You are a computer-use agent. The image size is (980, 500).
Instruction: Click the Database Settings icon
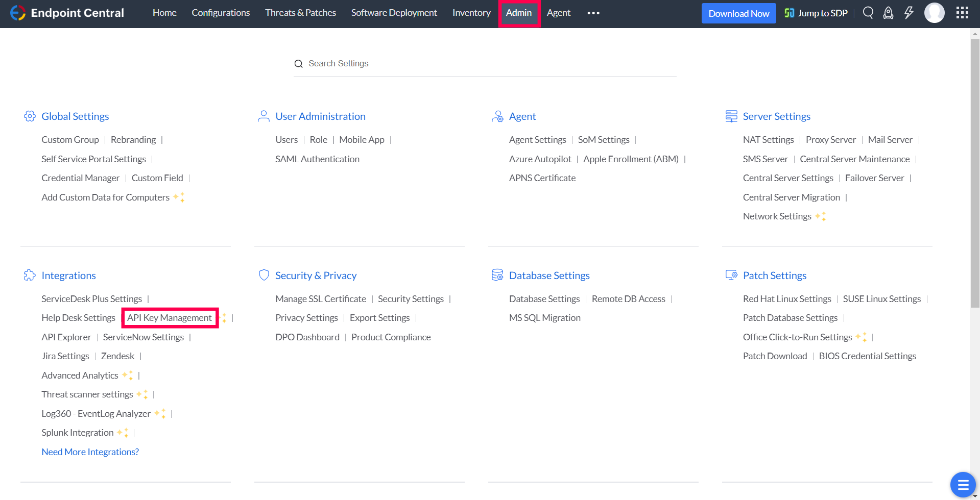(497, 276)
